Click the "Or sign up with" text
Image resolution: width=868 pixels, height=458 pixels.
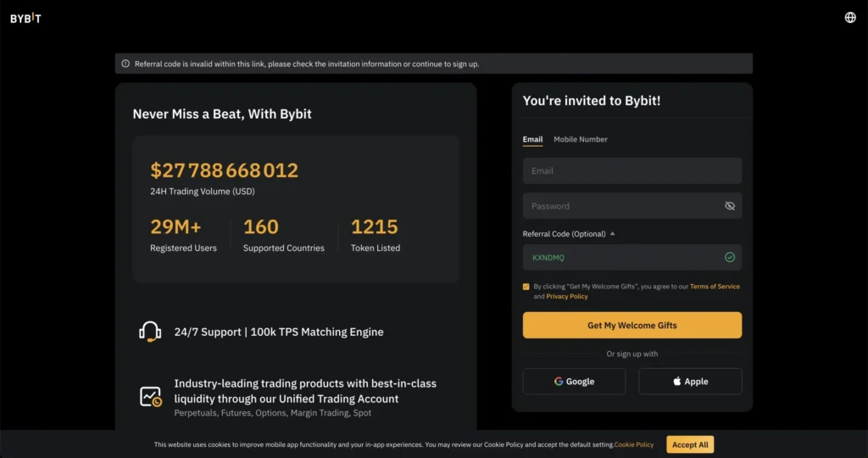tap(632, 354)
